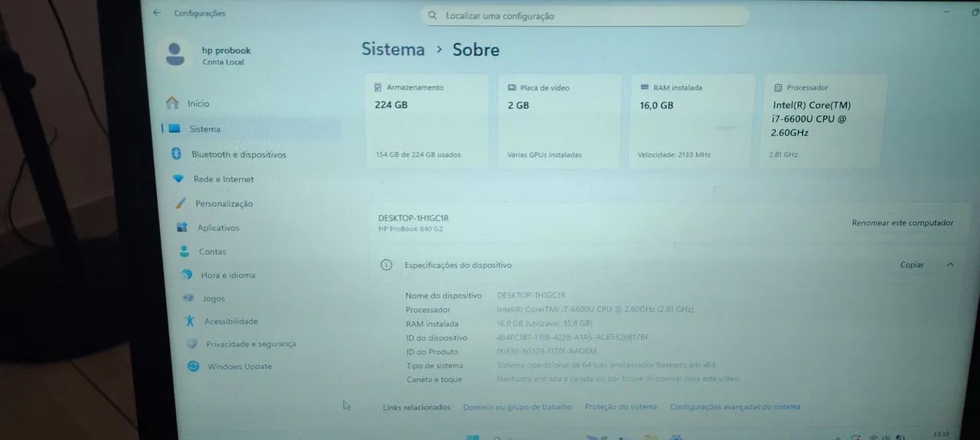Click the Privacidade e segurança shield icon
The image size is (980, 440).
click(x=192, y=344)
